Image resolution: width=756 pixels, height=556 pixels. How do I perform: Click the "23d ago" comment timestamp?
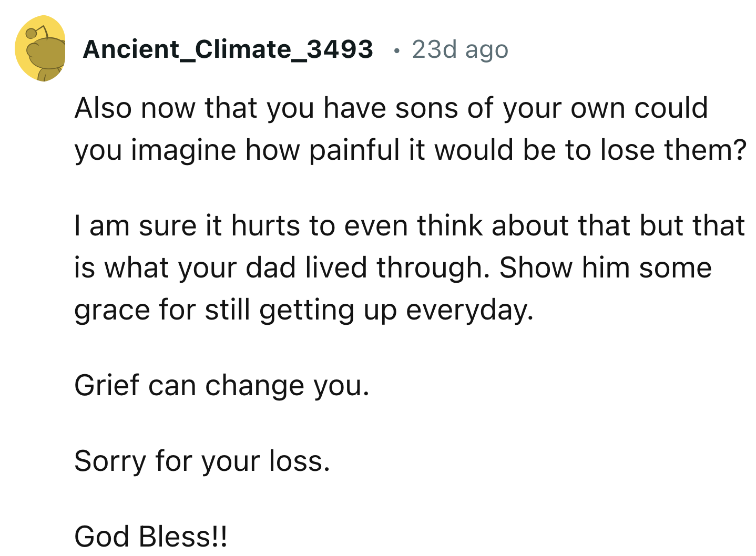point(460,49)
